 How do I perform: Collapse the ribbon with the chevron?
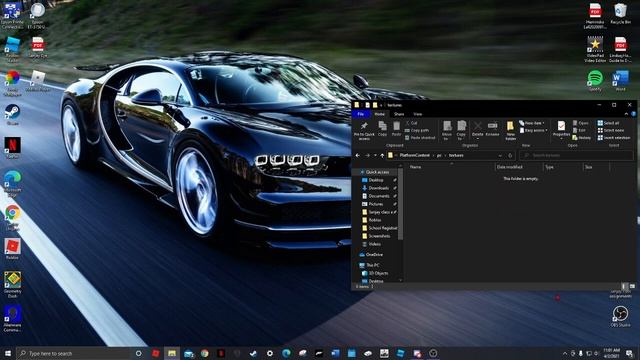(x=626, y=114)
